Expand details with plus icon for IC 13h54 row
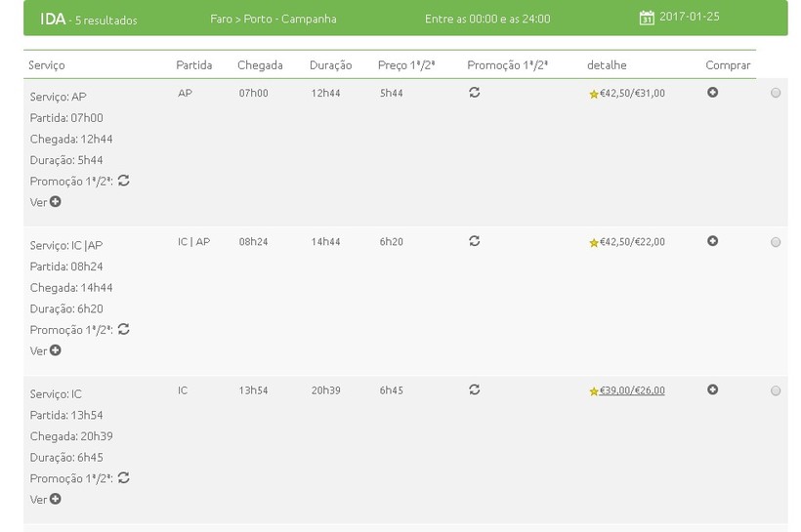This screenshot has height=532, width=801. point(712,389)
